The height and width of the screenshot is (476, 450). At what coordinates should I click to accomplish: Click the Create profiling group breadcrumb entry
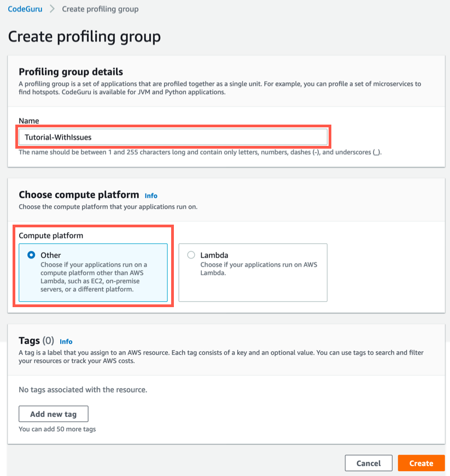pyautogui.click(x=100, y=9)
